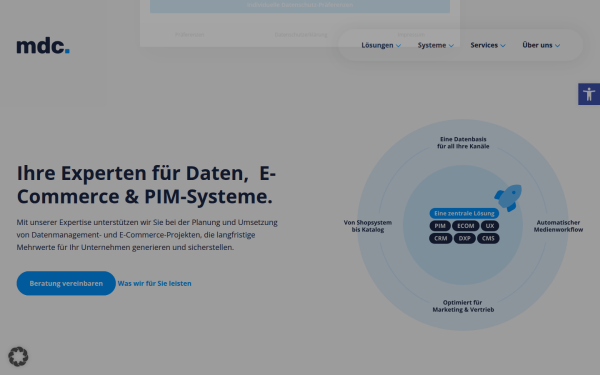Select the UX tag in the diagram

coord(490,226)
